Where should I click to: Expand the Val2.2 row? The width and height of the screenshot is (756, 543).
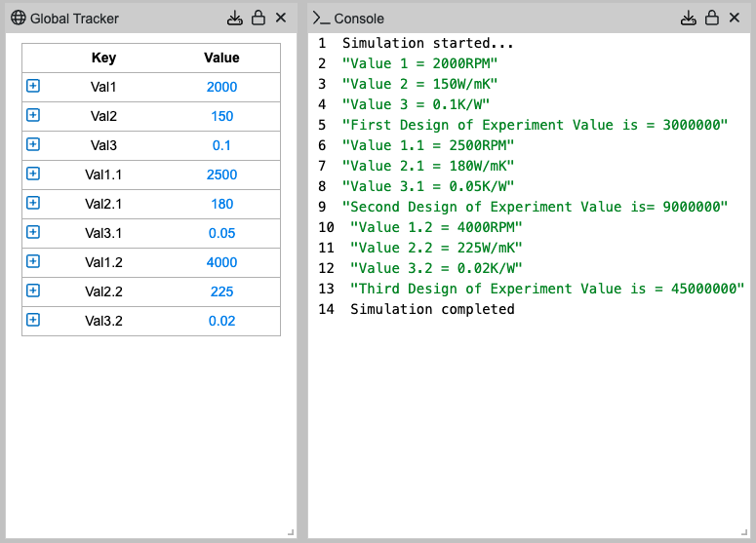pyautogui.click(x=33, y=291)
